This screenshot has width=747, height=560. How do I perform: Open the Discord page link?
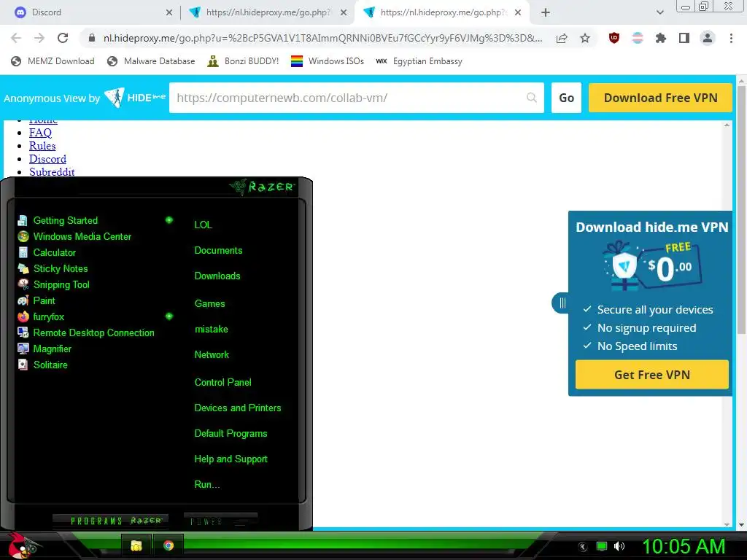47,159
